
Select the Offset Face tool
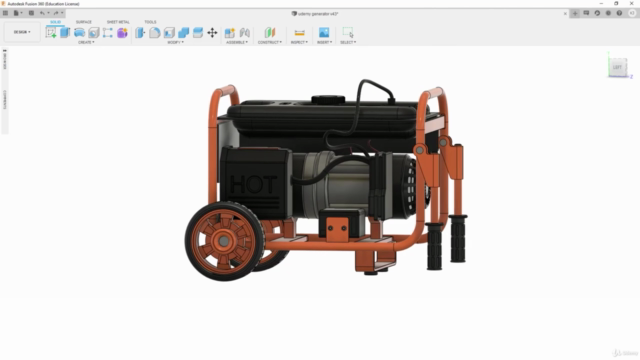point(198,33)
